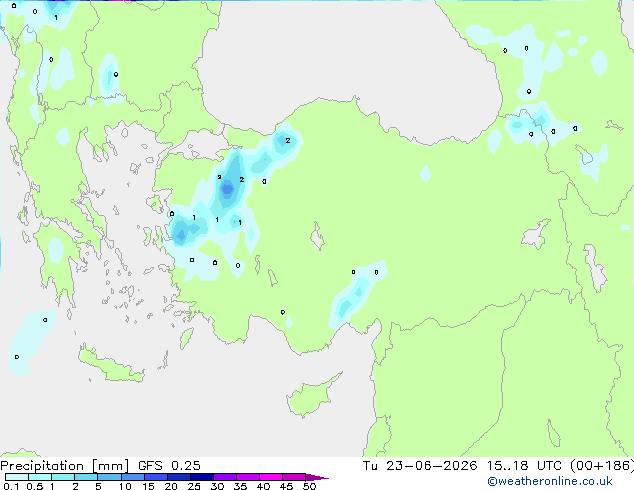Open the weatheronline.co.uk copyright link
This screenshot has height=490, width=634.
(550, 481)
